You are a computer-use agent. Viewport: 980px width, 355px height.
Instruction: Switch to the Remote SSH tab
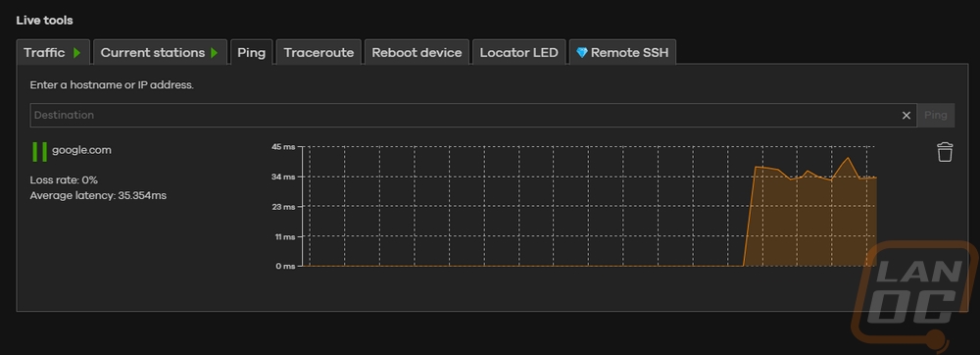[622, 53]
